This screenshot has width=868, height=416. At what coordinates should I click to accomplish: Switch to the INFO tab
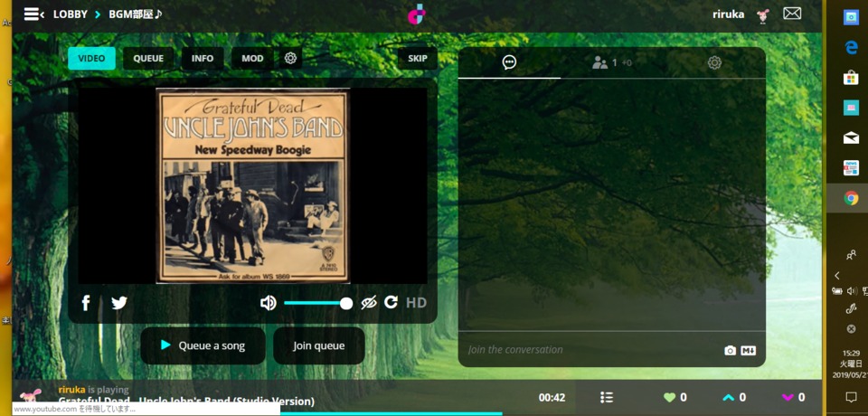pyautogui.click(x=203, y=58)
